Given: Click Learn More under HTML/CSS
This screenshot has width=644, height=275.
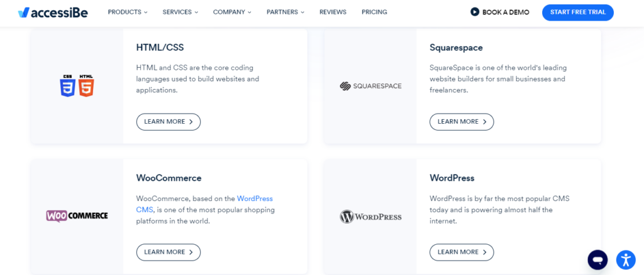Looking at the screenshot, I should click(169, 122).
